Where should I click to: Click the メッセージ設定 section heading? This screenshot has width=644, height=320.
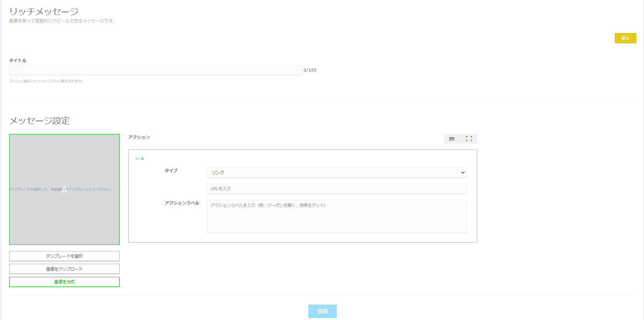pos(39,121)
